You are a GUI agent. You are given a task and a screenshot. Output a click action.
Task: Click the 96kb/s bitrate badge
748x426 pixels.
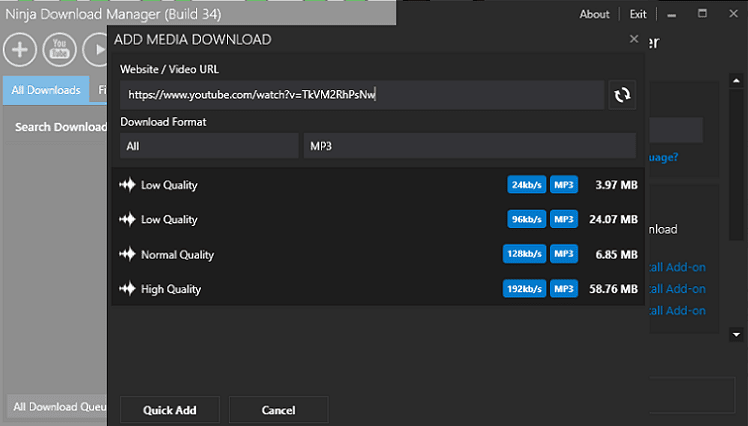(x=527, y=219)
